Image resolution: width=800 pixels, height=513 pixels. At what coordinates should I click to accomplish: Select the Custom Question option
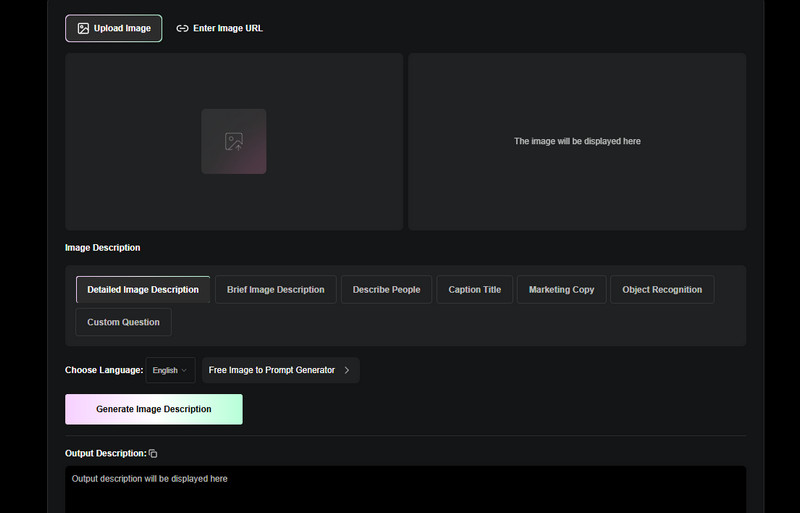coord(123,322)
